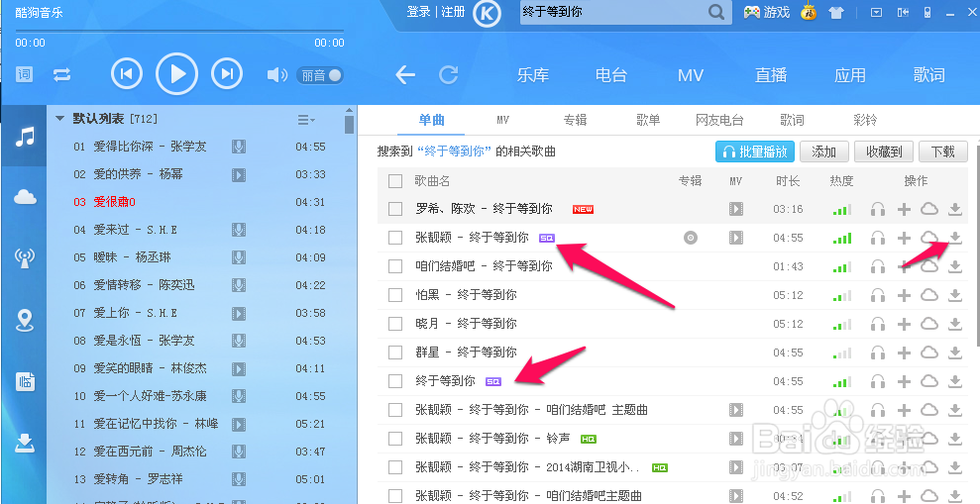The width and height of the screenshot is (980, 504).
Task: Listen to 罗希、陈欢 song via headphone icon
Action: [x=878, y=209]
